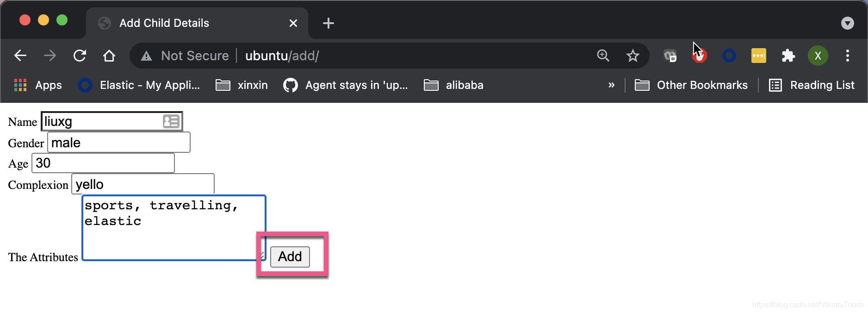Expand the hidden bookmarks chevron
This screenshot has width=868, height=313.
[x=611, y=85]
